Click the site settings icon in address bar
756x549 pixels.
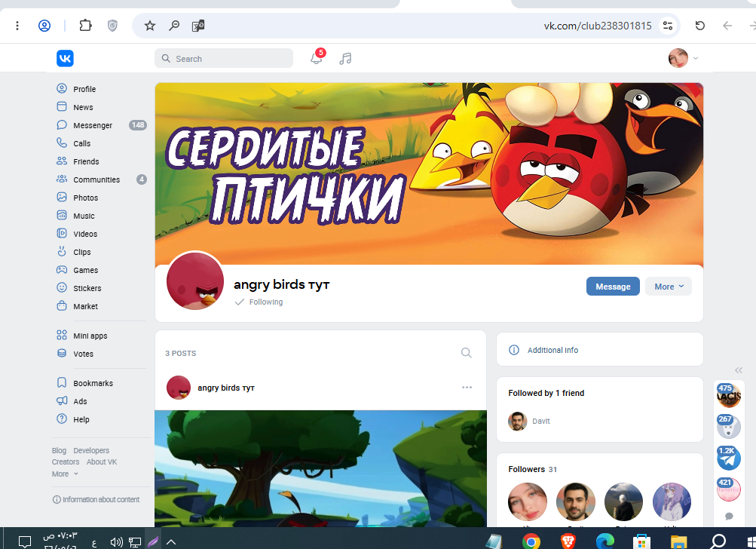[668, 26]
